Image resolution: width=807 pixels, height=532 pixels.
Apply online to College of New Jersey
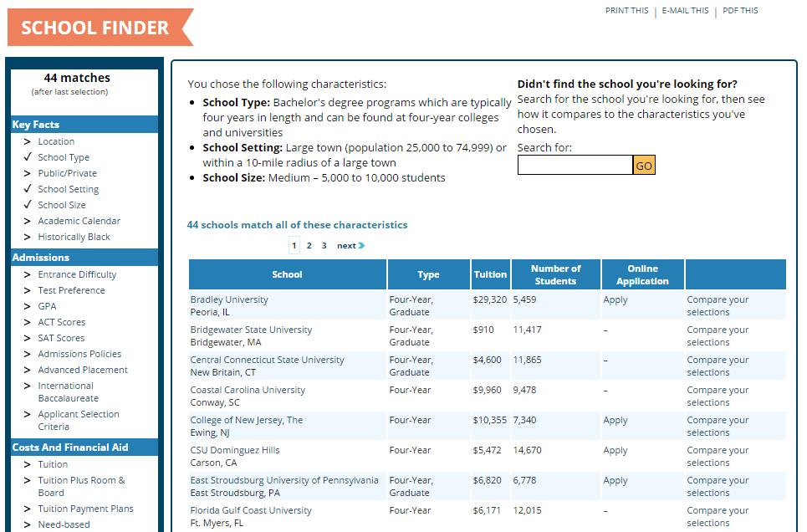click(x=615, y=419)
